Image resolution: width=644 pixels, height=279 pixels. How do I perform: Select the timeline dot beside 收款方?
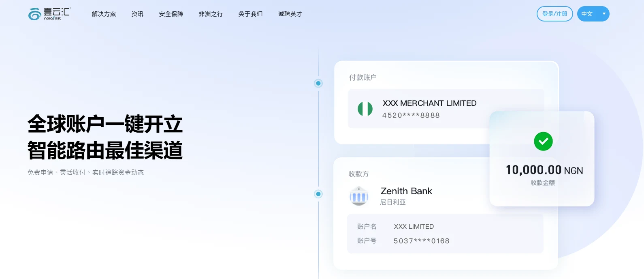click(318, 194)
